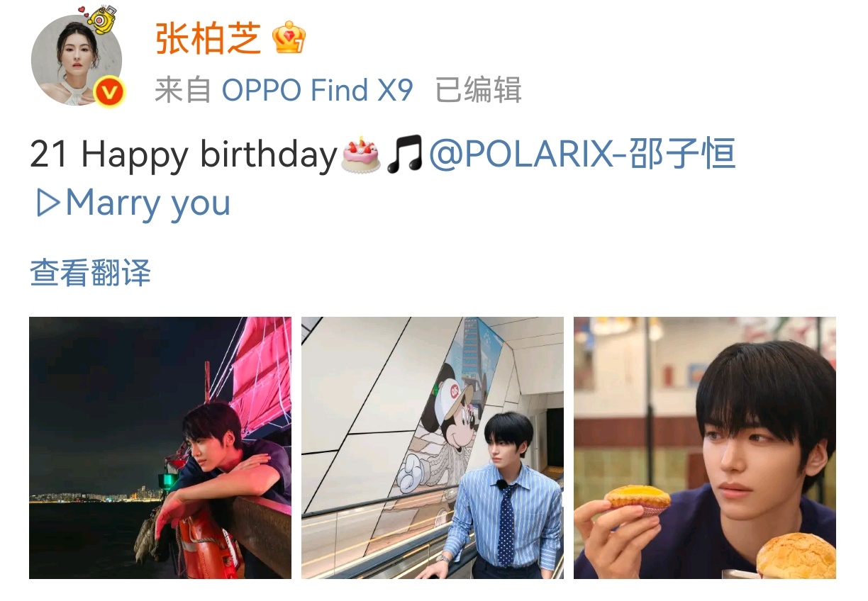Screen dimensions: 868x601
Task: Open the @POLARIX-邵子恒 mention
Action: tap(582, 155)
